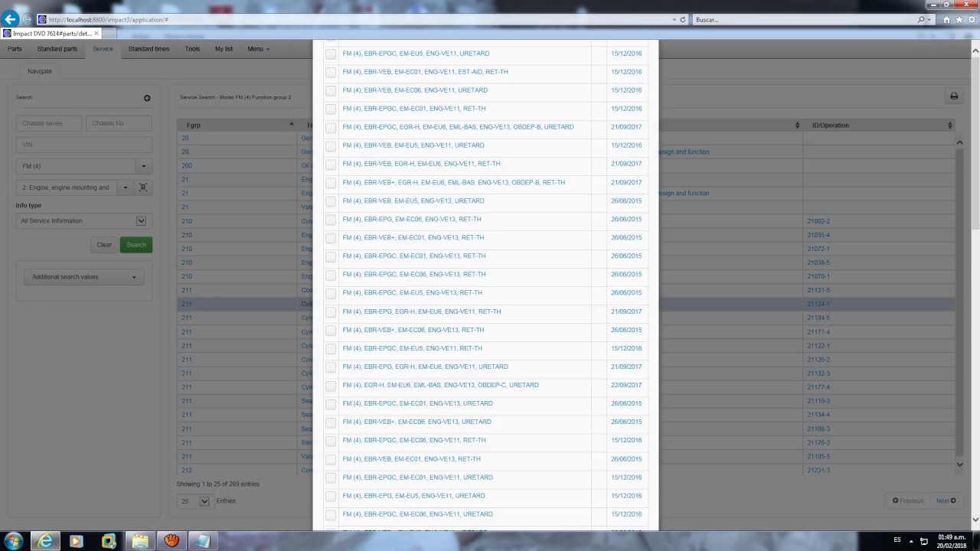Click the Clear button
This screenshot has width=980, height=551.
tap(104, 245)
